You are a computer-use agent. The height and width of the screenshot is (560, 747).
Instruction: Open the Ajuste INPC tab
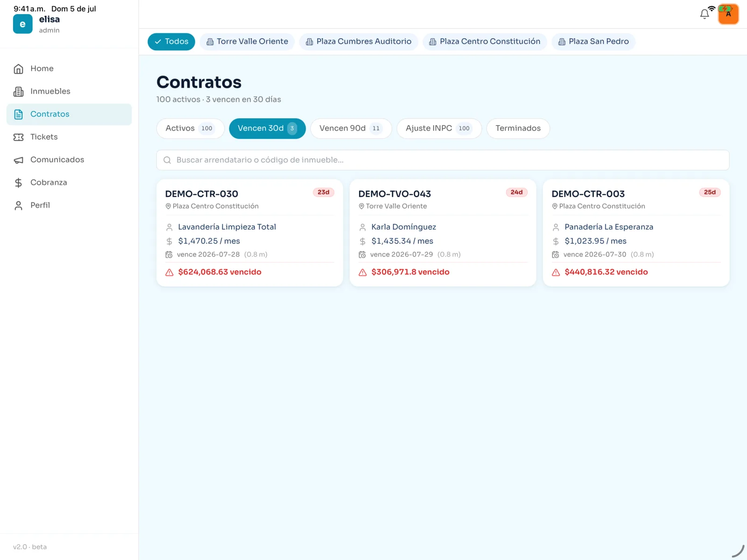click(439, 128)
